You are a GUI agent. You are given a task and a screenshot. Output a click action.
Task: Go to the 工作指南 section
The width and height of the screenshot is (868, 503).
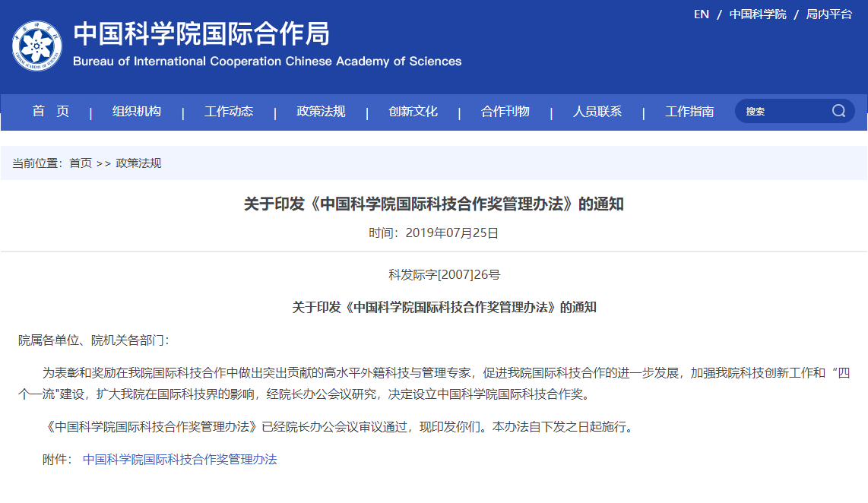pyautogui.click(x=689, y=111)
